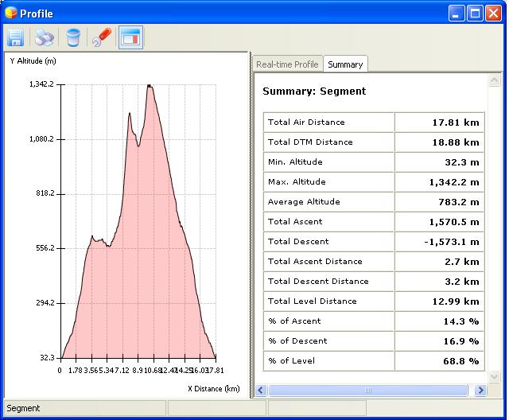Open the wrench settings tool

tap(102, 37)
